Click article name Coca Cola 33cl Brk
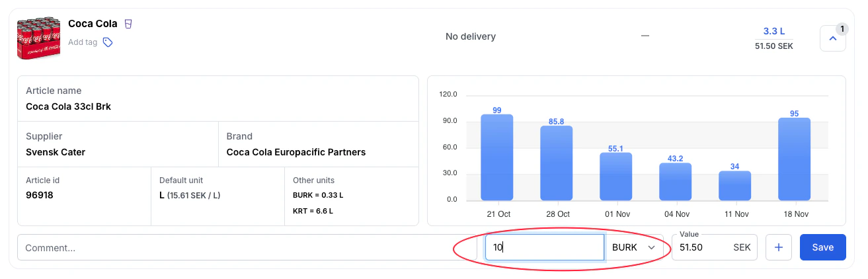Screen dimensions: 868x279 point(68,106)
